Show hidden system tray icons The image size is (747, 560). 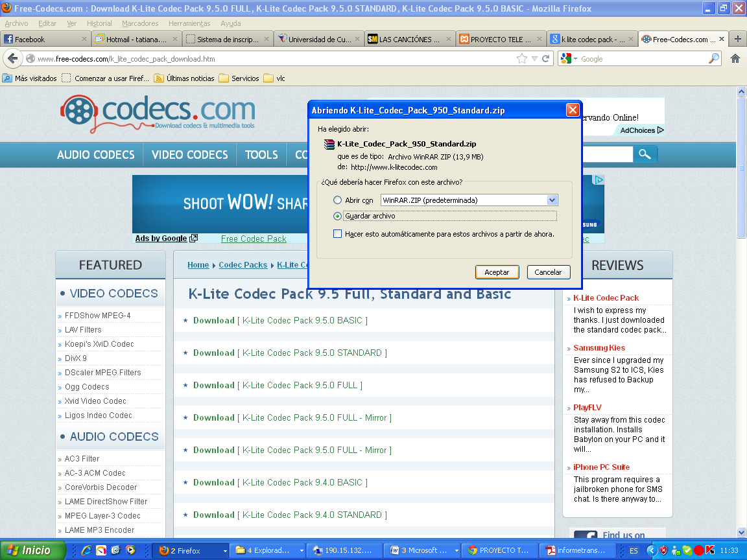652,550
